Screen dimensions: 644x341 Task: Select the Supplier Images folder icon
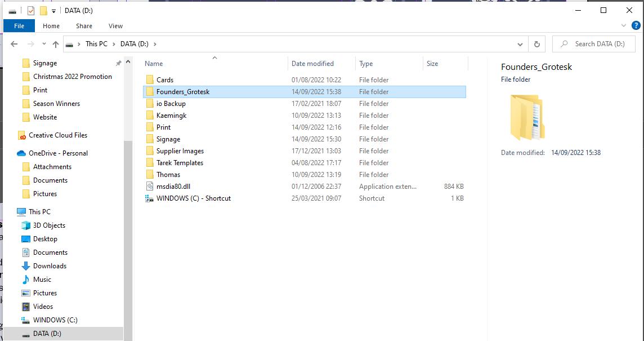150,151
